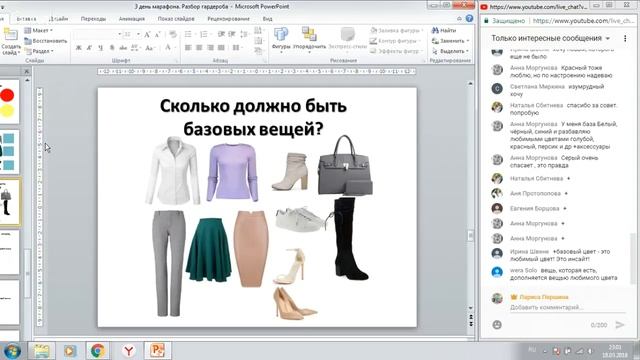Open the Контур фигуры shape outline dropdown
The width and height of the screenshot is (640, 360).
pyautogui.click(x=395, y=41)
